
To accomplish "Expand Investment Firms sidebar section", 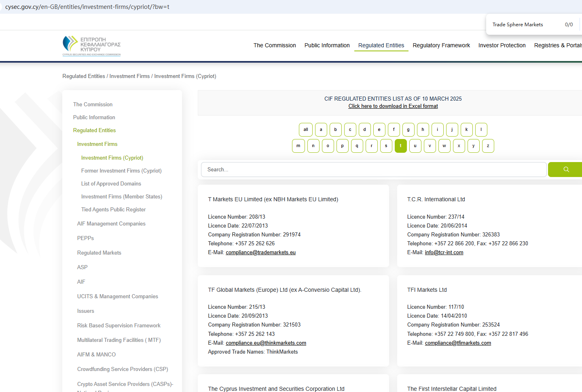I will pos(97,144).
